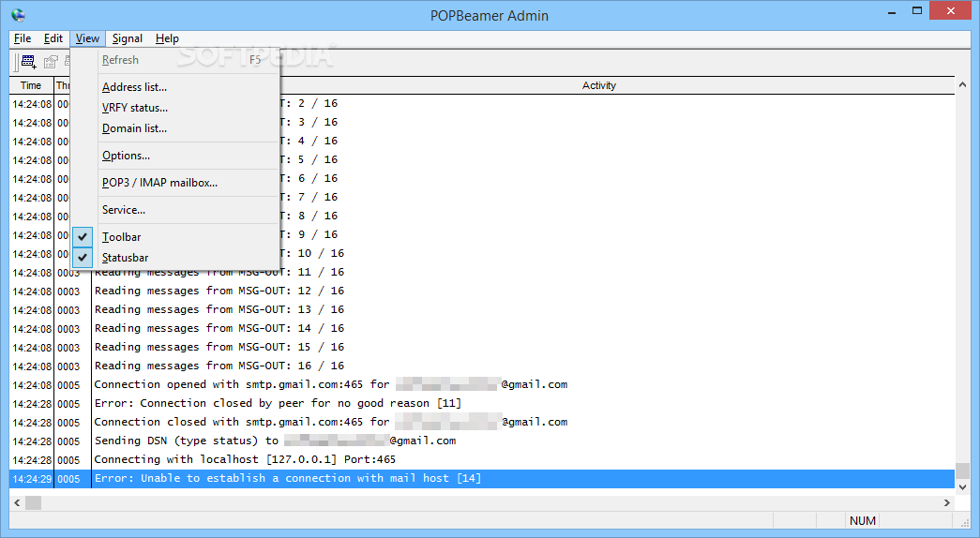Click horizontal scrollbar right arrow
Image resolution: width=980 pixels, height=538 pixels.
(x=947, y=502)
